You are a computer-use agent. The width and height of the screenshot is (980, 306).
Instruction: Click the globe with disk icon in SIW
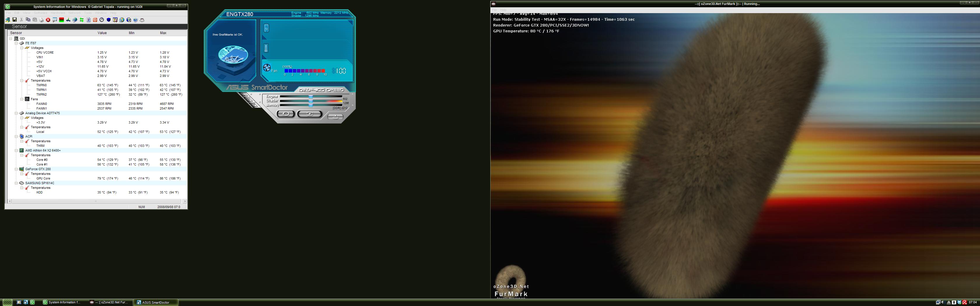click(x=129, y=20)
